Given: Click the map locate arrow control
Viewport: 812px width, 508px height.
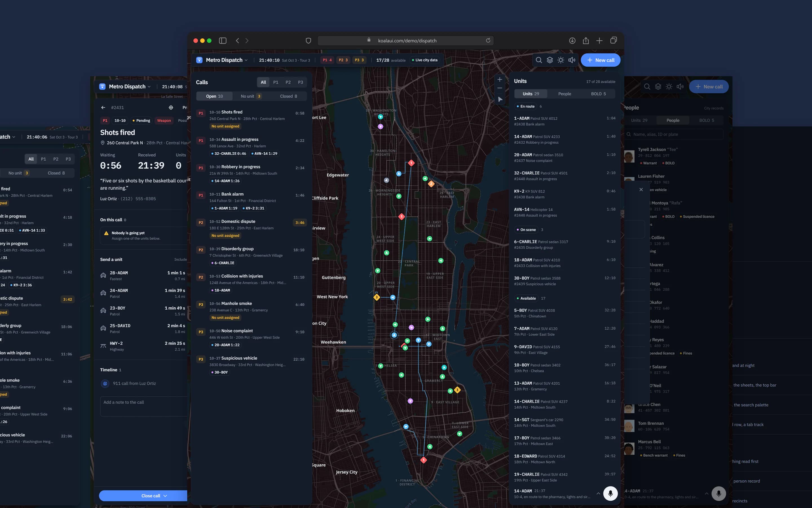Looking at the screenshot, I should [x=500, y=99].
